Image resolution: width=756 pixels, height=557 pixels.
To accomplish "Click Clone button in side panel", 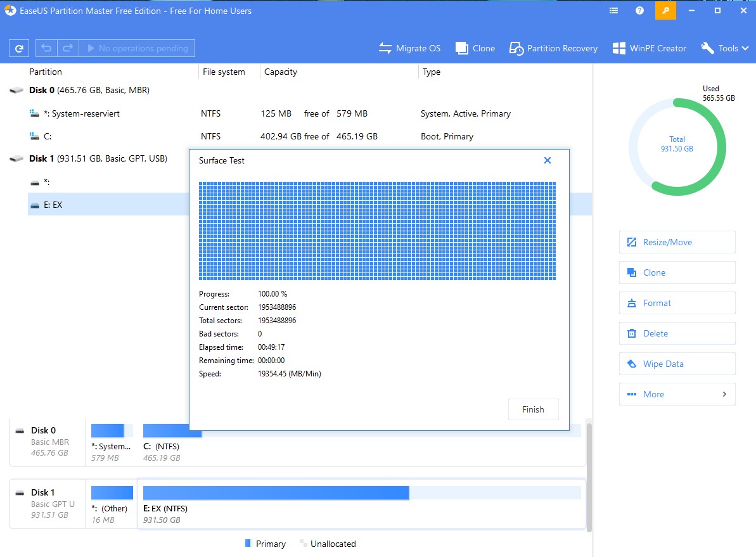I will (677, 272).
